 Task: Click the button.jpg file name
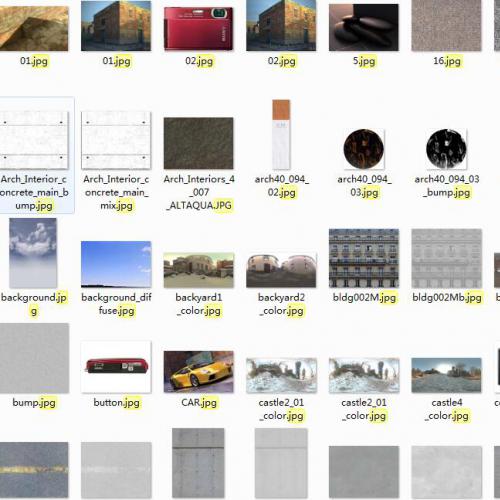pos(116,403)
